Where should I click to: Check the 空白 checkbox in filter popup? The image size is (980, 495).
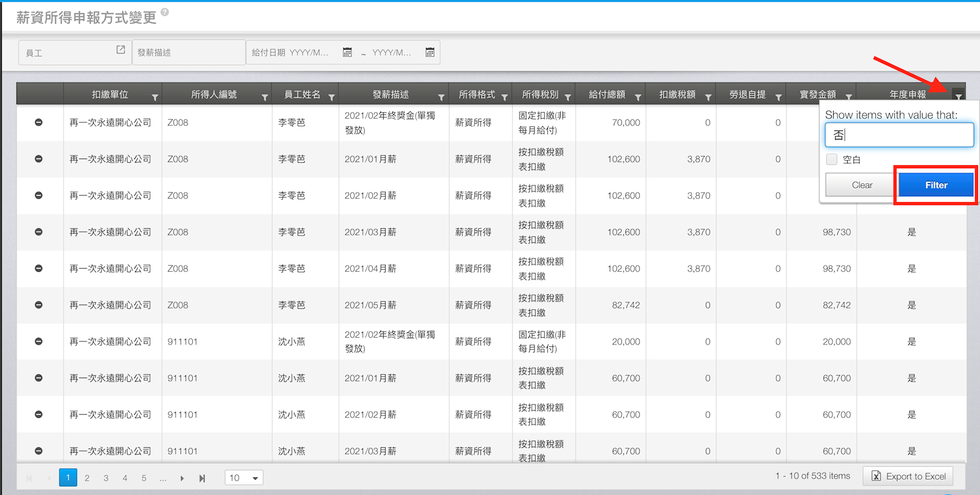point(832,160)
